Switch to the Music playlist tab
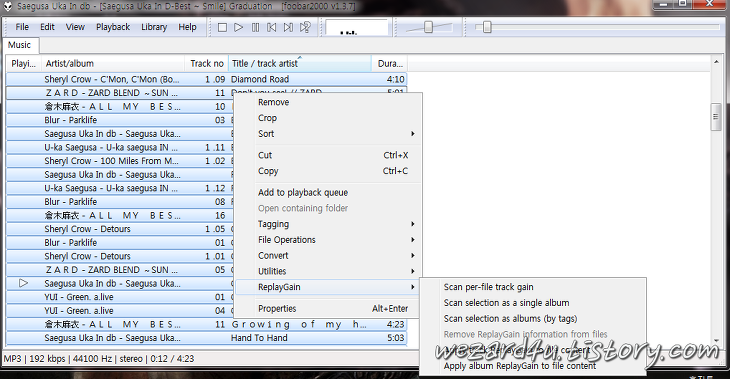The width and height of the screenshot is (730, 379). 20,45
